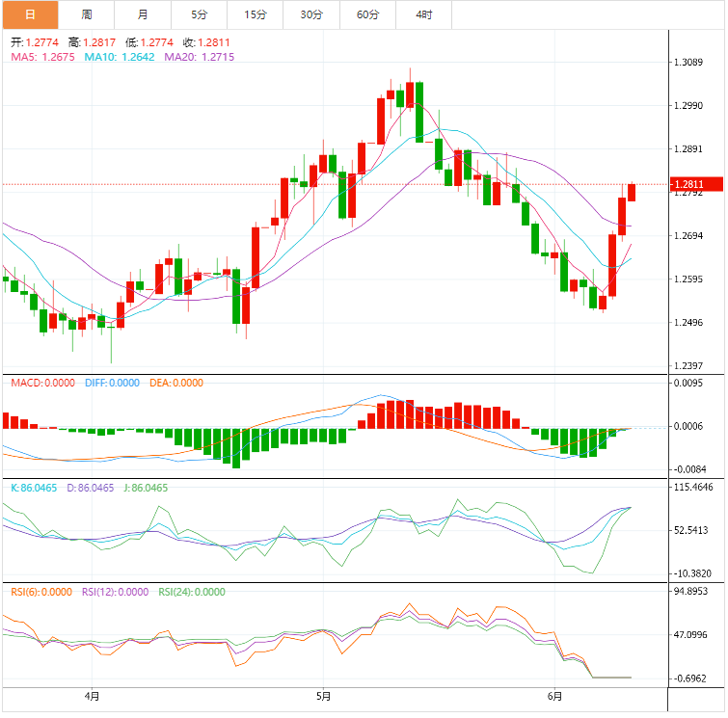Select the RSI(6) indicator label
The height and width of the screenshot is (718, 728).
[x=42, y=592]
